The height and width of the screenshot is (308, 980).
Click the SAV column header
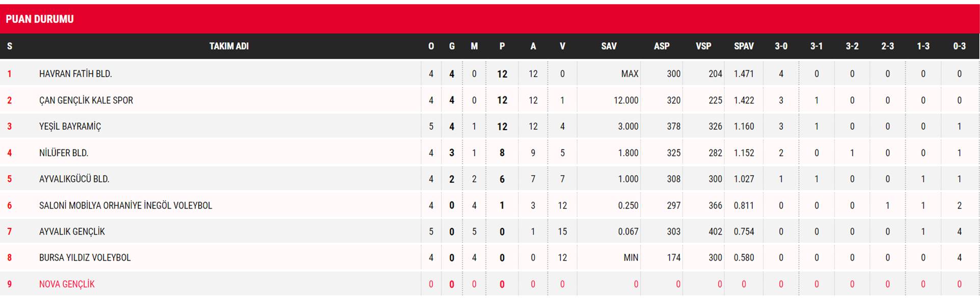pos(609,46)
